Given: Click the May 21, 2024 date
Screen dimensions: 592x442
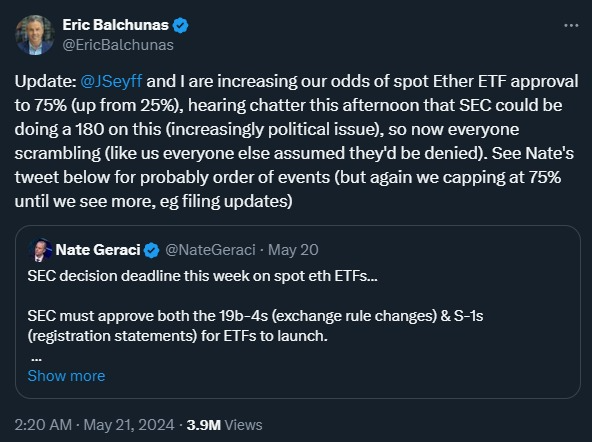Looking at the screenshot, I should [129, 425].
